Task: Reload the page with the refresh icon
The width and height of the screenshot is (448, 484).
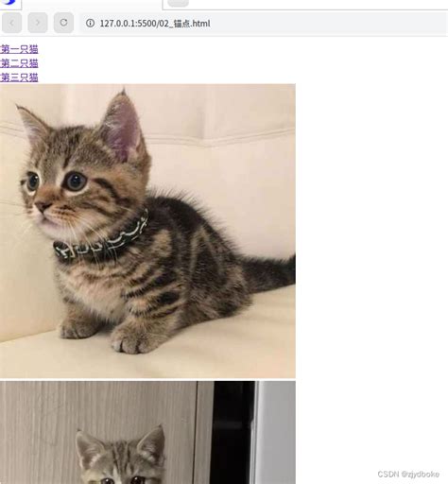Action: point(63,23)
